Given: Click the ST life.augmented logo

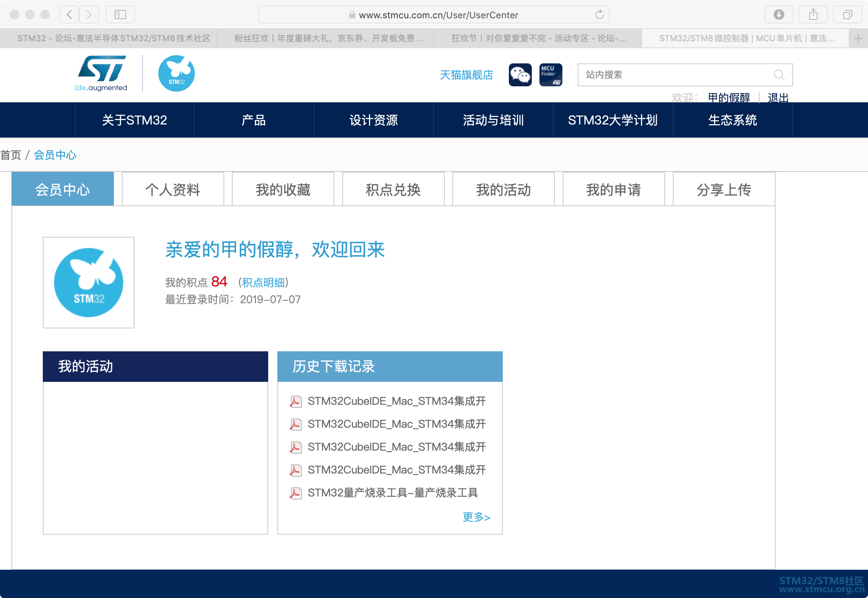Looking at the screenshot, I should (101, 73).
